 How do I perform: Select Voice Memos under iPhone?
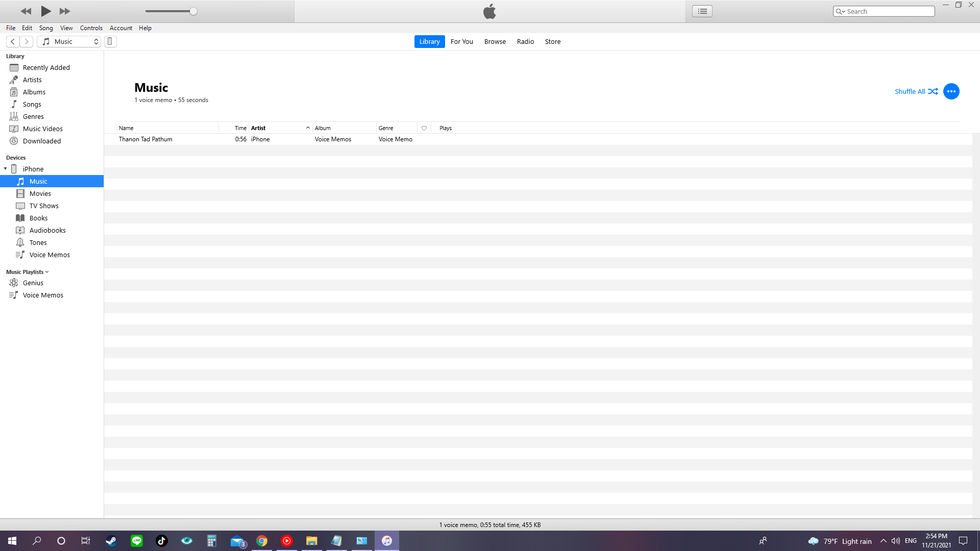pyautogui.click(x=50, y=255)
